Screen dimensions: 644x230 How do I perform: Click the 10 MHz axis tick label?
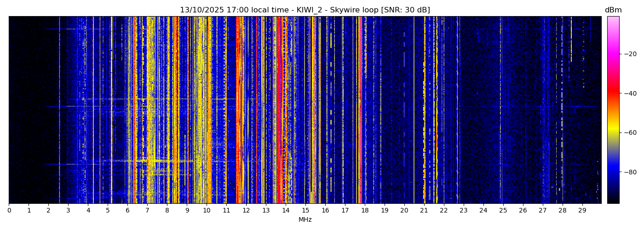[207, 210]
